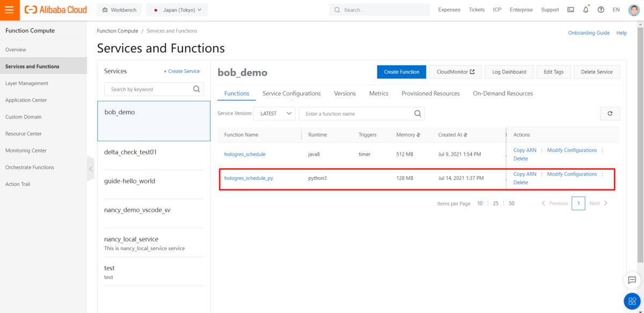
Task: Switch to Metrics tab
Action: [x=379, y=93]
